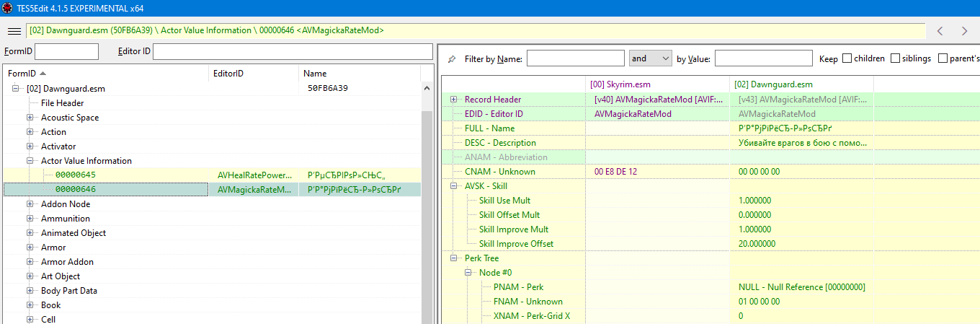980x324 pixels.
Task: Select record 00000646 AVMagickaRateMod
Action: tap(212, 190)
